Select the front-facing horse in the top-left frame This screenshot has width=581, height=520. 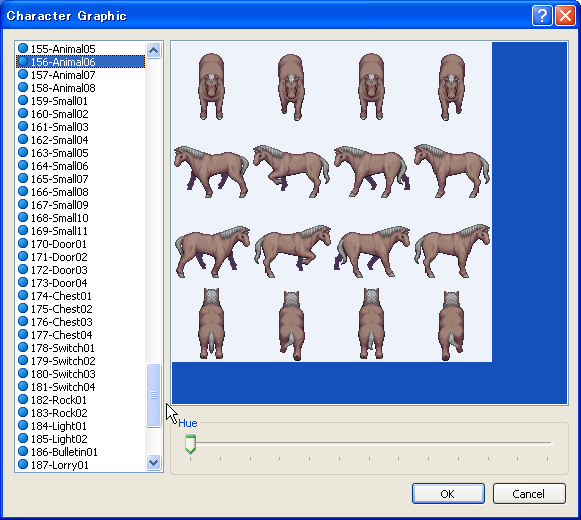(x=211, y=86)
